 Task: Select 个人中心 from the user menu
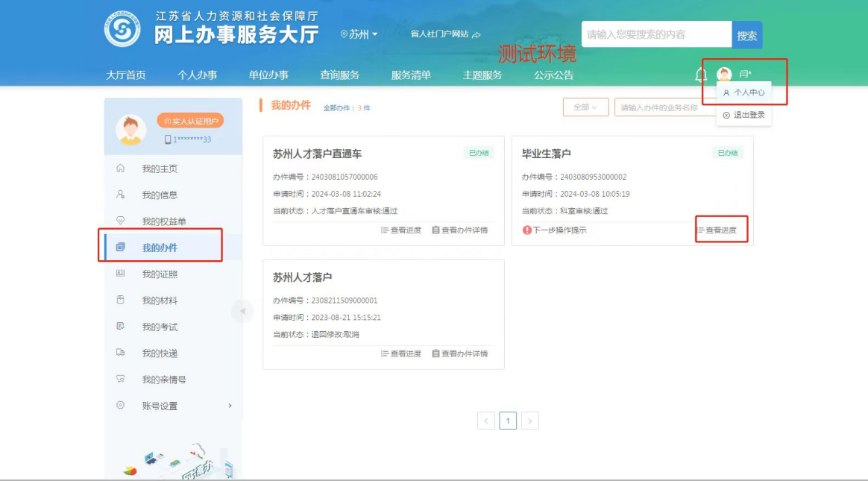point(744,92)
